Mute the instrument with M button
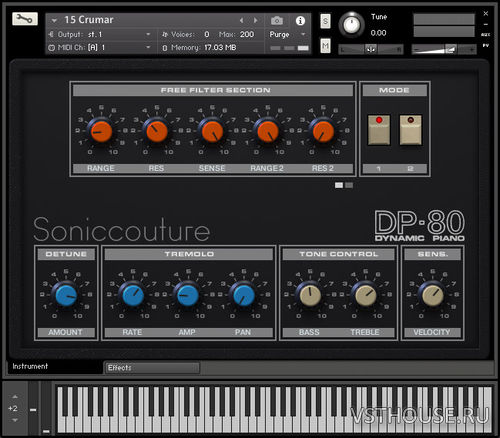 point(325,45)
